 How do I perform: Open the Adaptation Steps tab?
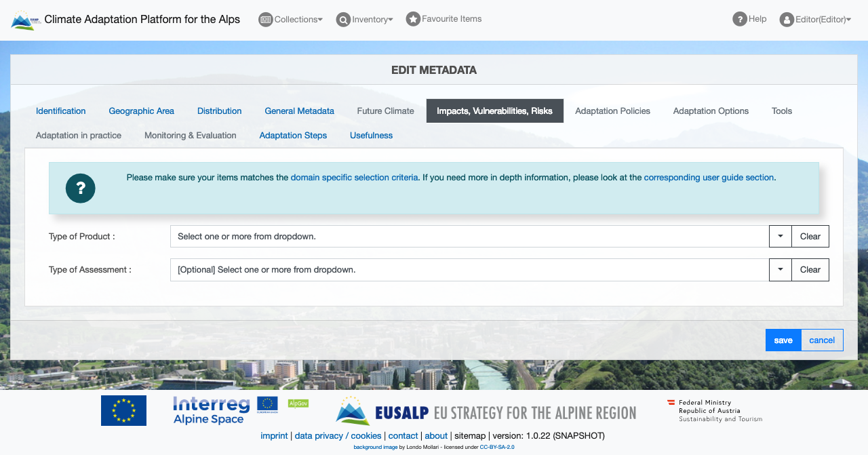pos(293,136)
